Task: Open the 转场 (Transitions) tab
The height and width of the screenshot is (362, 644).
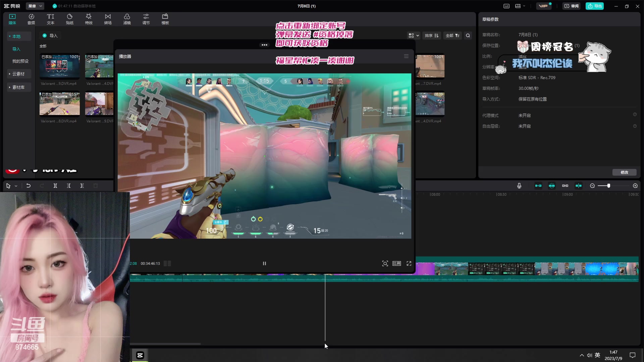Action: [108, 19]
